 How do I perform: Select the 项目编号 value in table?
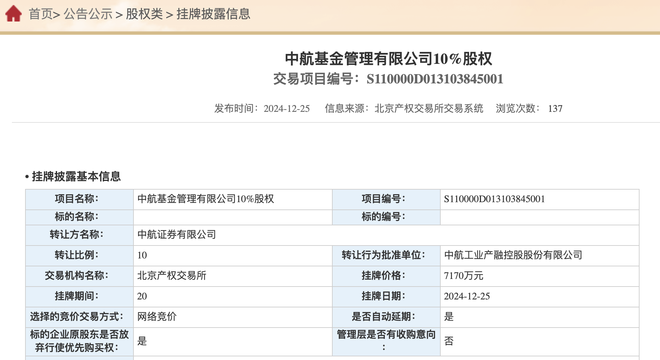click(x=540, y=199)
